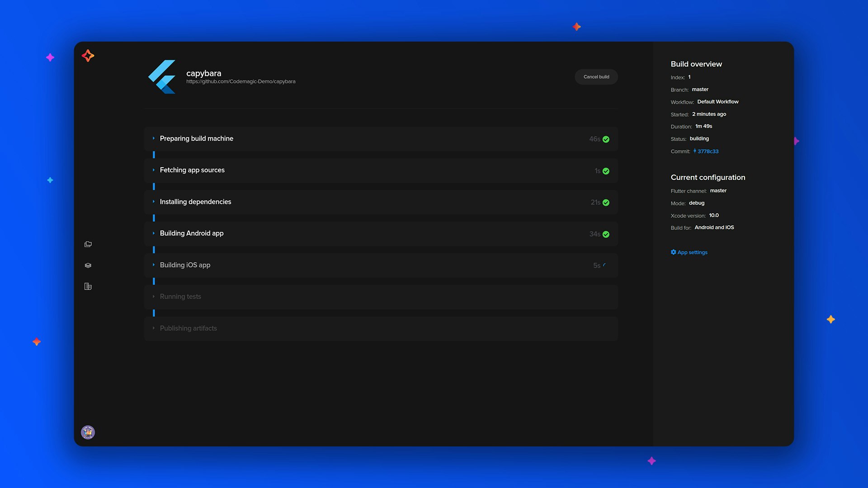
Task: Click the gear icon beside App settings
Action: (673, 252)
